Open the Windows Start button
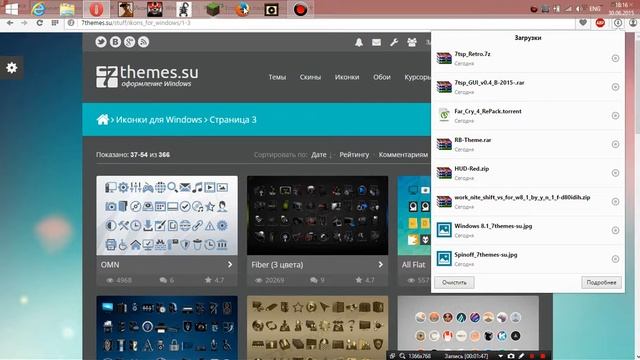Viewport: 640px width, 360px height. [11, 9]
